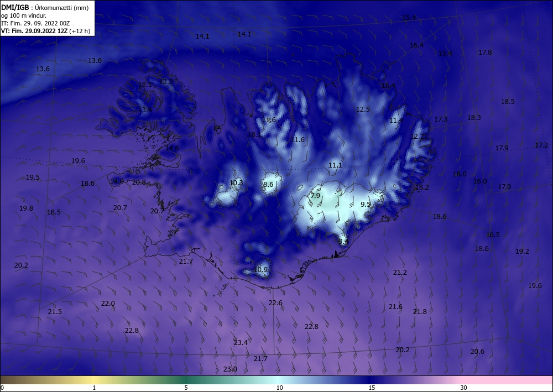The image size is (553, 392).
Task: Select the map value 19.2
Action: 523,252
